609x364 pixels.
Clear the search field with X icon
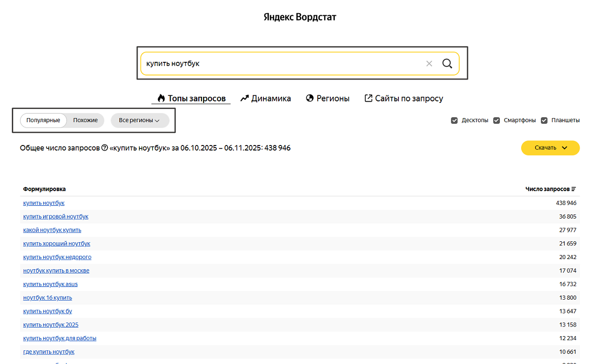(429, 64)
